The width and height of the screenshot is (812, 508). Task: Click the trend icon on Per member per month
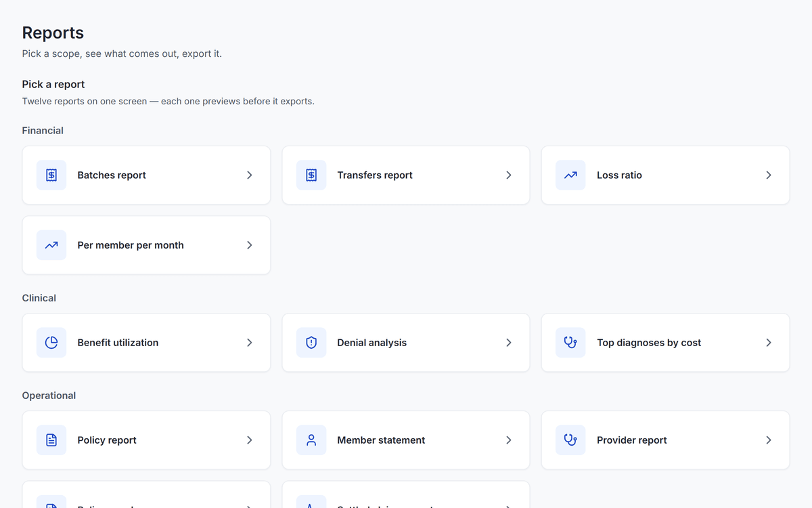[51, 245]
